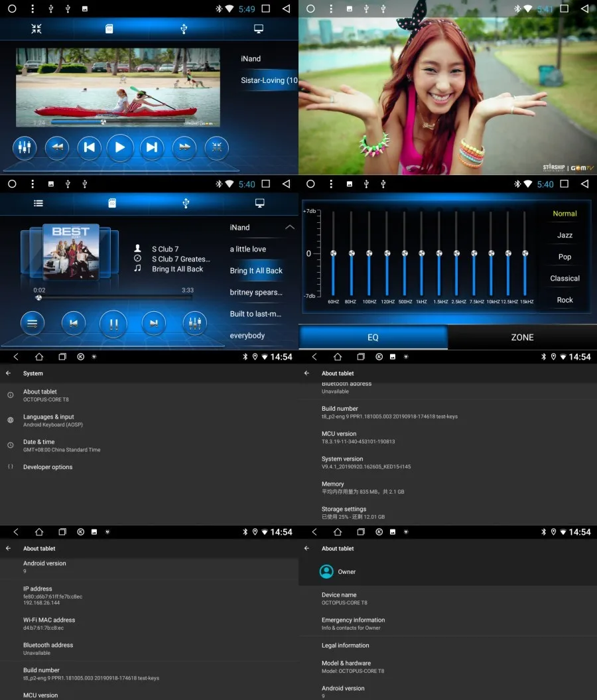This screenshot has height=700, width=597.
Task: Collapse the iNand song list
Action: pyautogui.click(x=290, y=227)
